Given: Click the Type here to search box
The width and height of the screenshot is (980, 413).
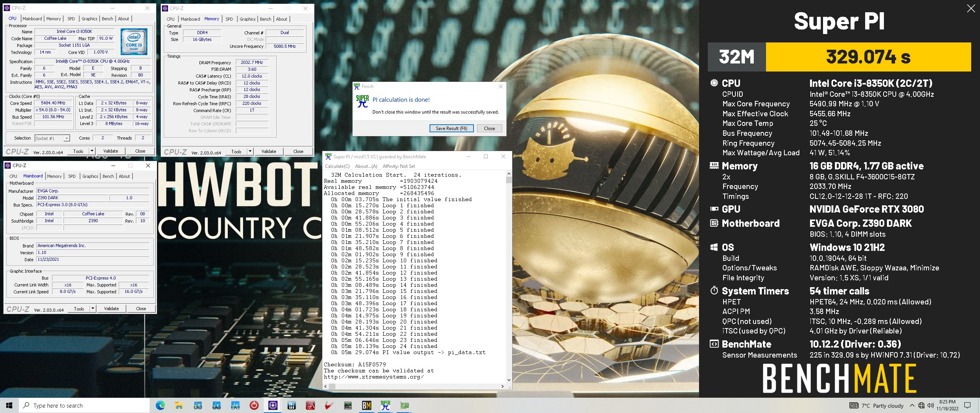Looking at the screenshot, I should pos(84,405).
